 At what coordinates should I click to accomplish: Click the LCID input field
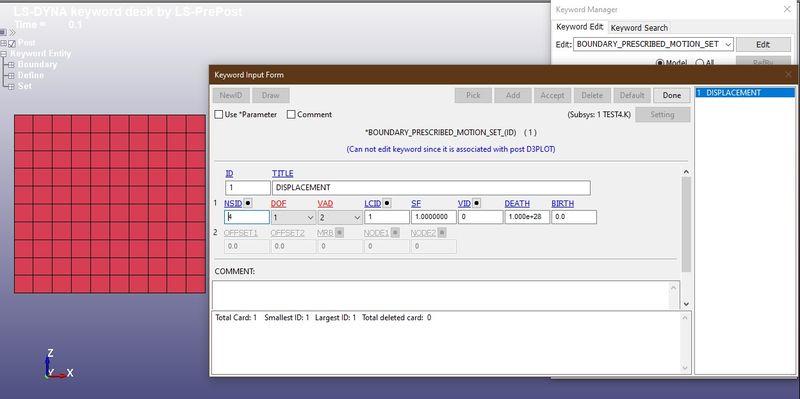(x=387, y=217)
